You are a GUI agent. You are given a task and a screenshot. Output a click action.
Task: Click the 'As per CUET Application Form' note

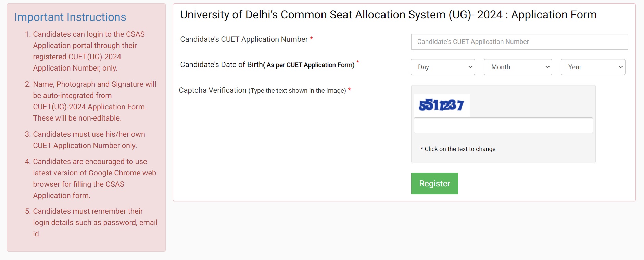pos(310,65)
